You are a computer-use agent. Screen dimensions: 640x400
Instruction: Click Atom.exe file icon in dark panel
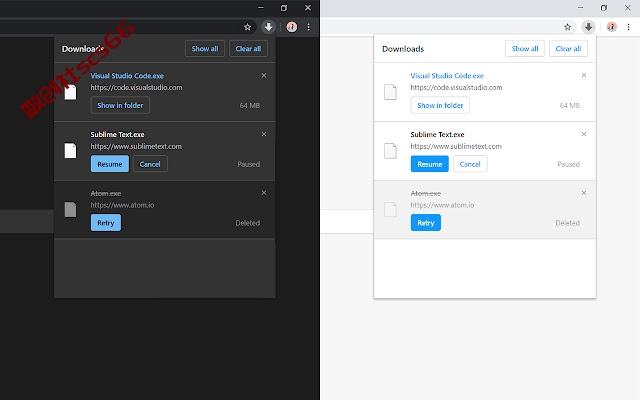[x=71, y=209]
